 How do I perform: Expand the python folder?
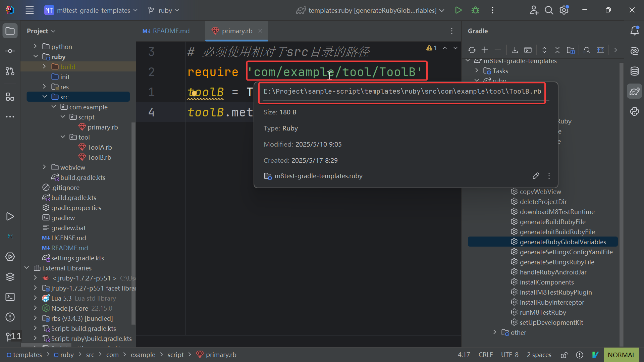coord(35,46)
